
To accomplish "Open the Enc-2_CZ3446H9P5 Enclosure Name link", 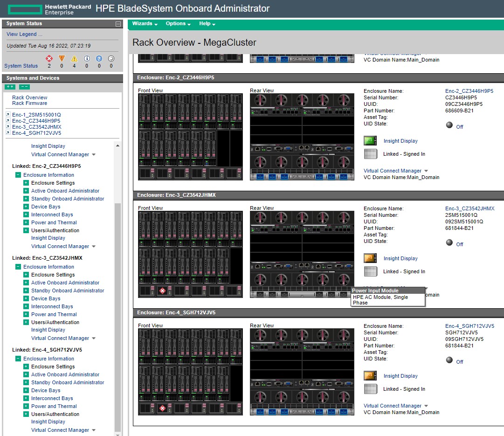I will [x=469, y=91].
